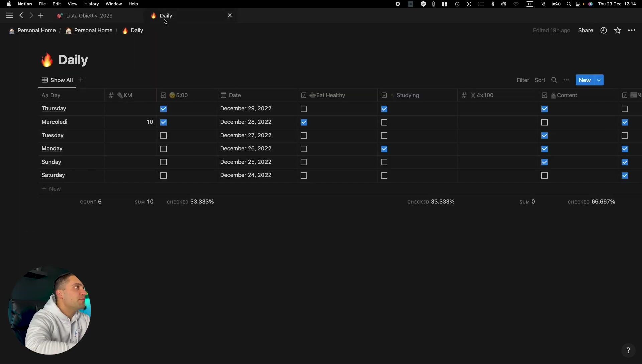Image resolution: width=642 pixels, height=364 pixels.
Task: Click the blue New button
Action: point(585,80)
